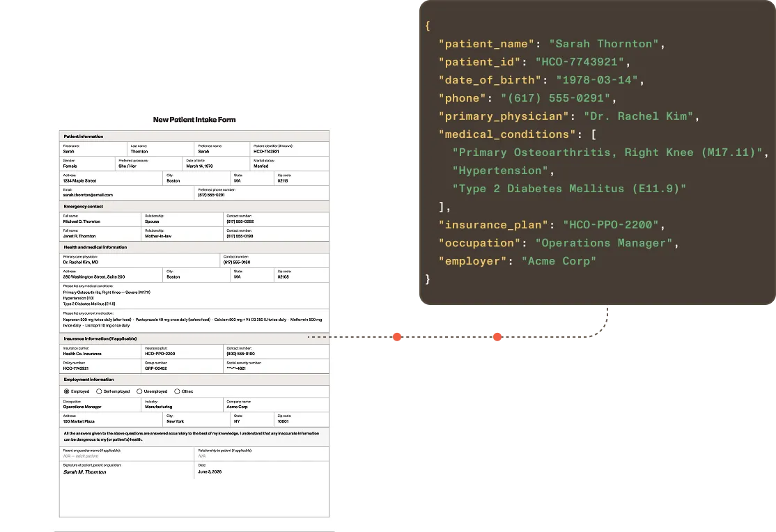This screenshot has width=776, height=532.
Task: Click the Date of birth field
Action: coord(216,164)
